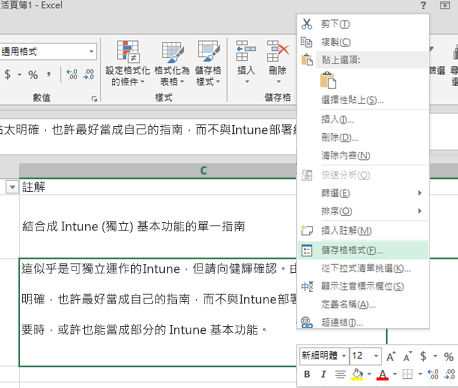Apply comma style in ribbon
Image resolution: width=458 pixels, height=388 pixels.
(49, 74)
